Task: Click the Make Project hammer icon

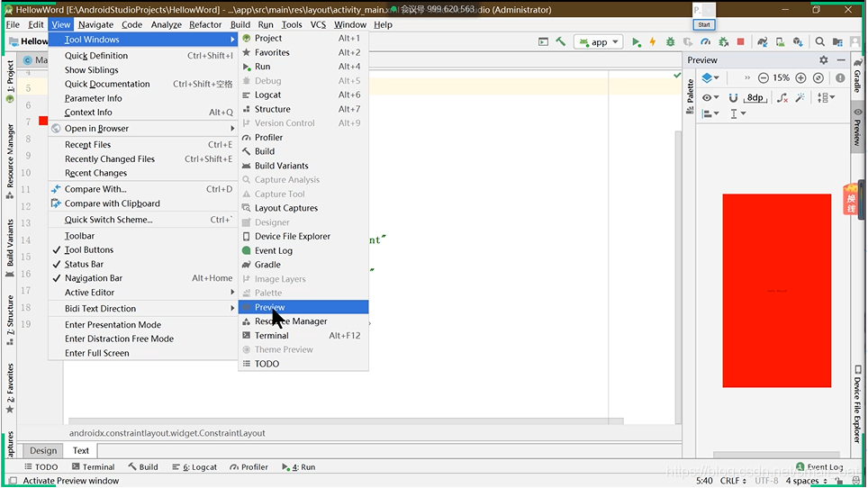Action: [x=560, y=42]
